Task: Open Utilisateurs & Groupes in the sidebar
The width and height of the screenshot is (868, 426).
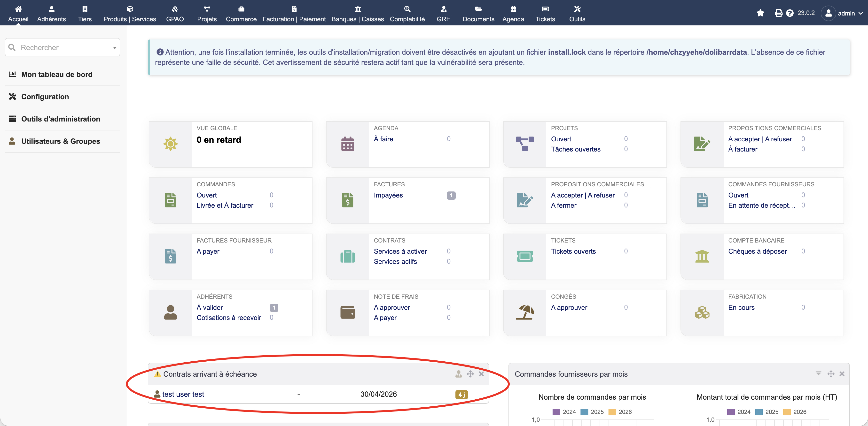Action: [x=61, y=141]
